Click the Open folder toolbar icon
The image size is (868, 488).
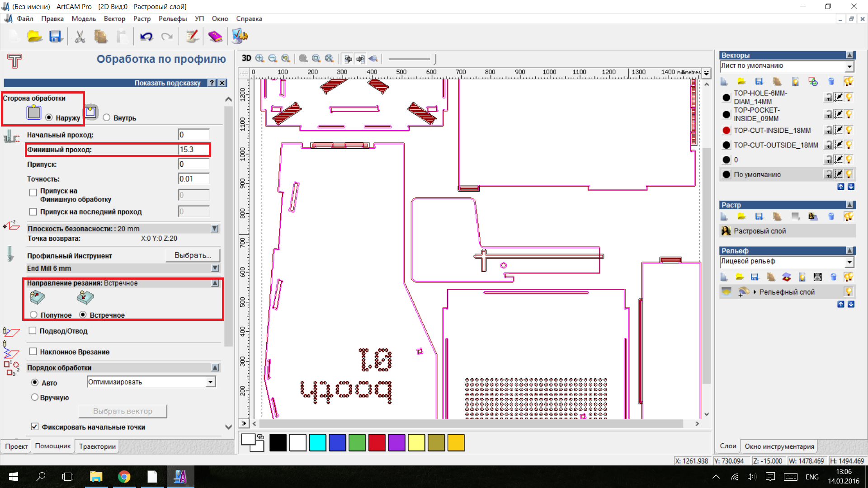coord(34,37)
